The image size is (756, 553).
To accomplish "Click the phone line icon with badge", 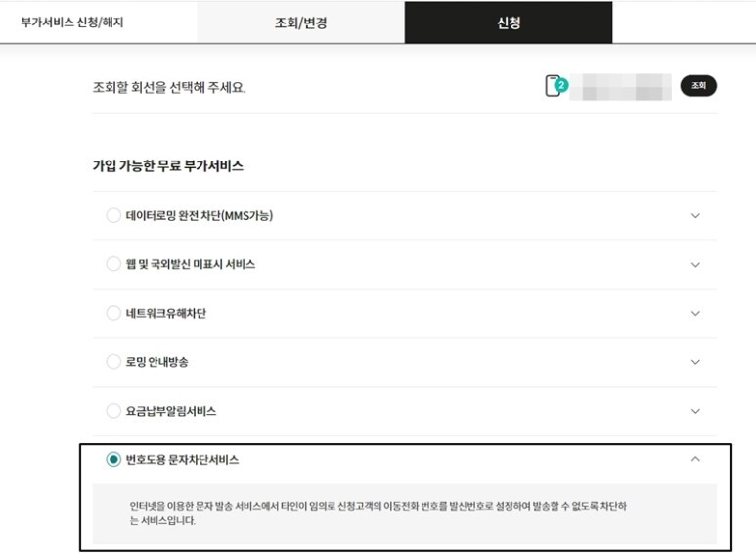I will (x=556, y=86).
